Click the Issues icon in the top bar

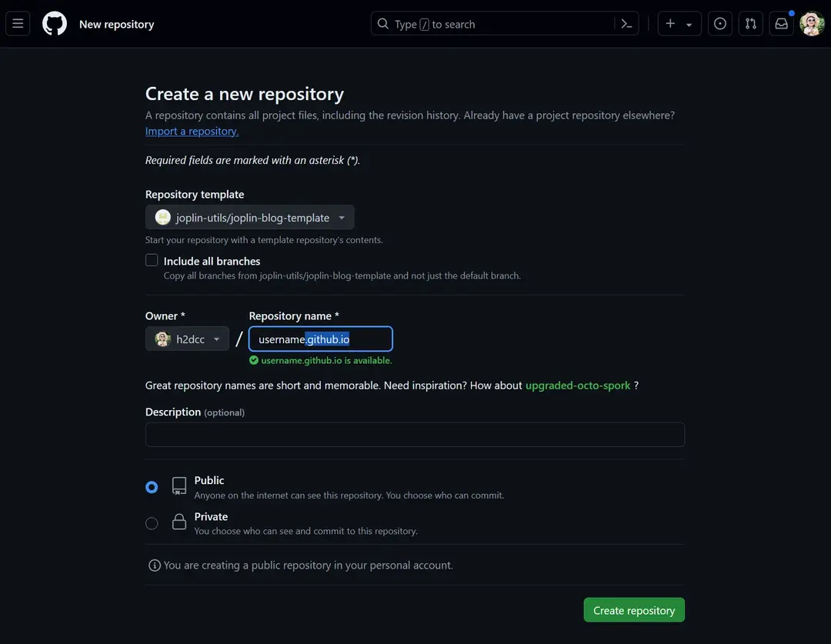(719, 23)
